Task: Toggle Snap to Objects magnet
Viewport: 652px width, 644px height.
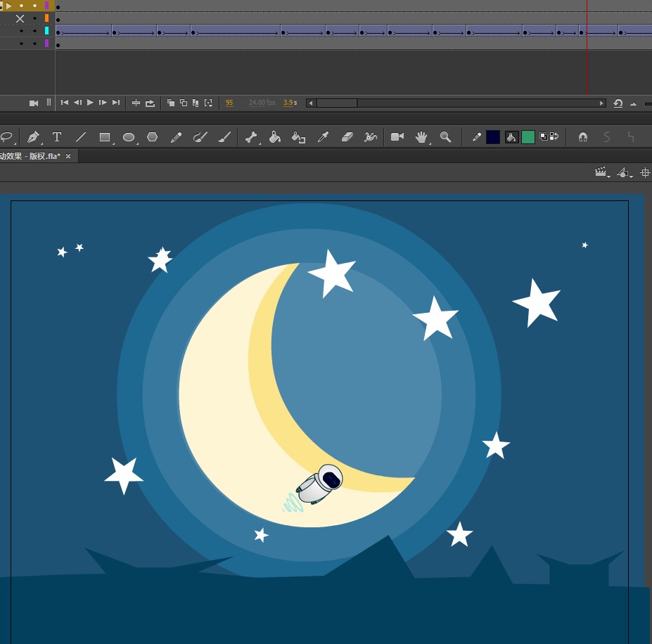Action: coord(582,137)
